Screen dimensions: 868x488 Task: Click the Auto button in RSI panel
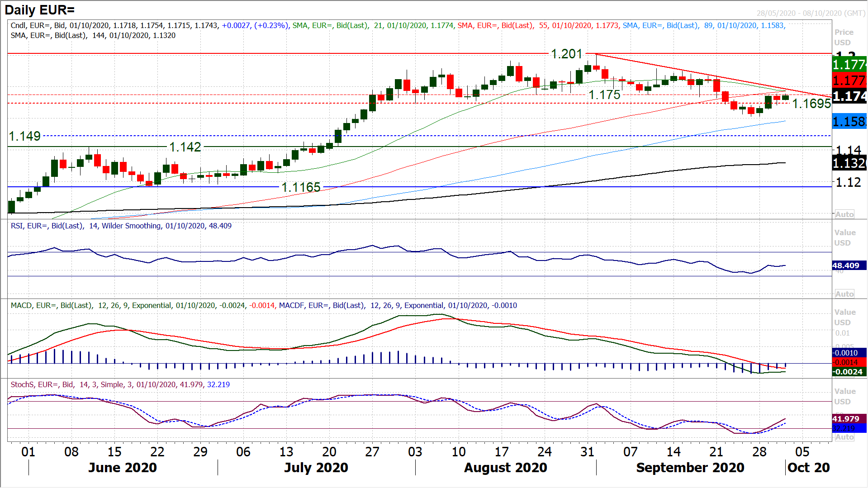[x=844, y=294]
